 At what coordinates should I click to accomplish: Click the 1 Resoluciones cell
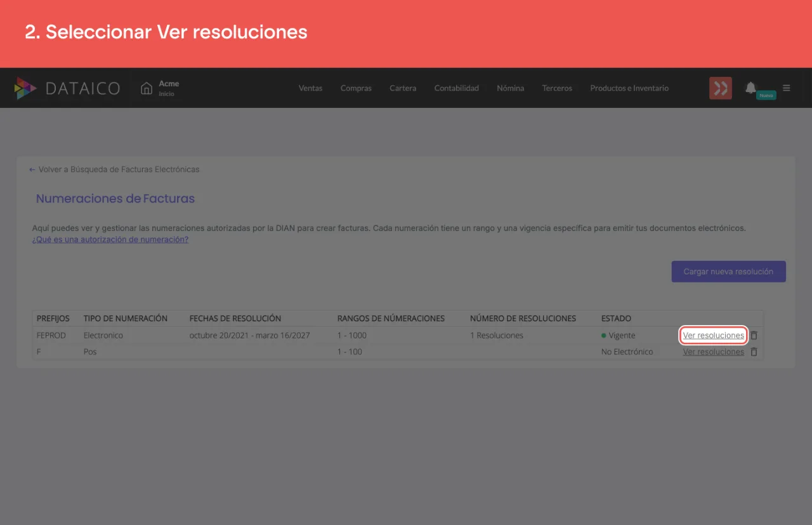(x=497, y=335)
